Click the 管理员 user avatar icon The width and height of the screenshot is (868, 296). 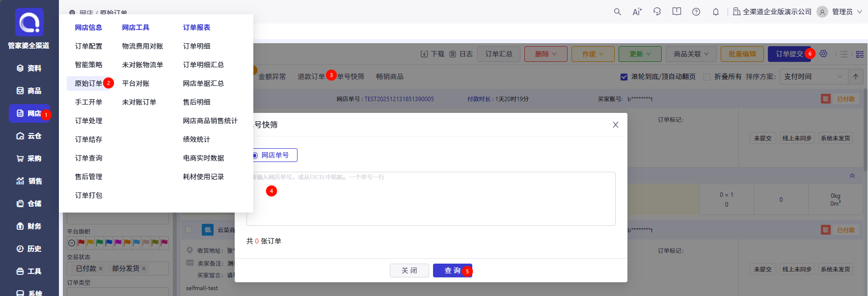click(x=822, y=12)
